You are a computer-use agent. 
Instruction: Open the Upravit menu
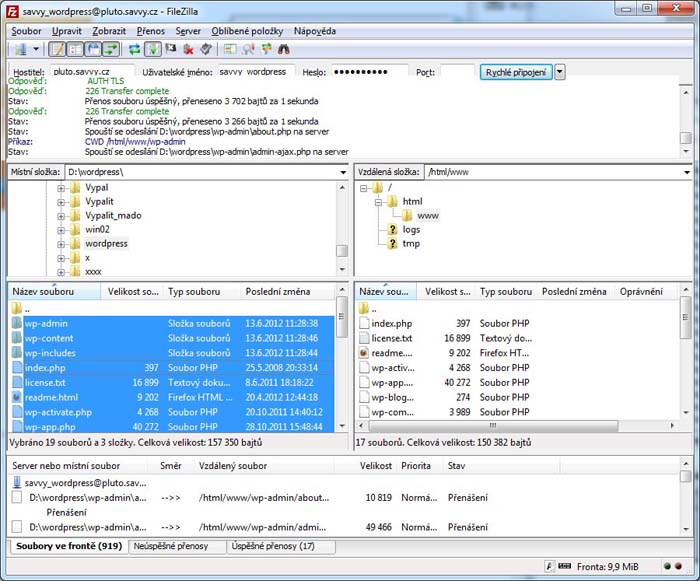pyautogui.click(x=67, y=31)
